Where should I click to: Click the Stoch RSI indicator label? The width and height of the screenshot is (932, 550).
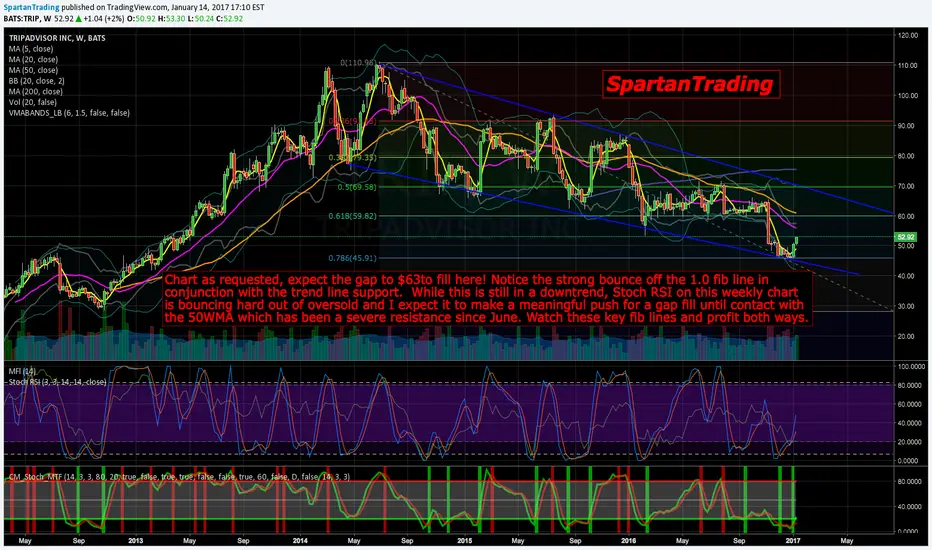tap(58, 382)
